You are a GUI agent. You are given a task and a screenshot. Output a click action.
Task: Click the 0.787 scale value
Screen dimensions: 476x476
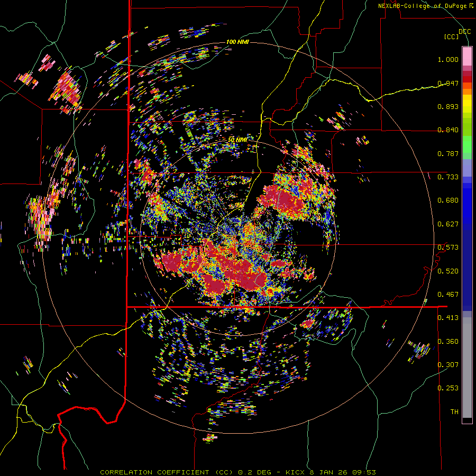click(x=448, y=153)
